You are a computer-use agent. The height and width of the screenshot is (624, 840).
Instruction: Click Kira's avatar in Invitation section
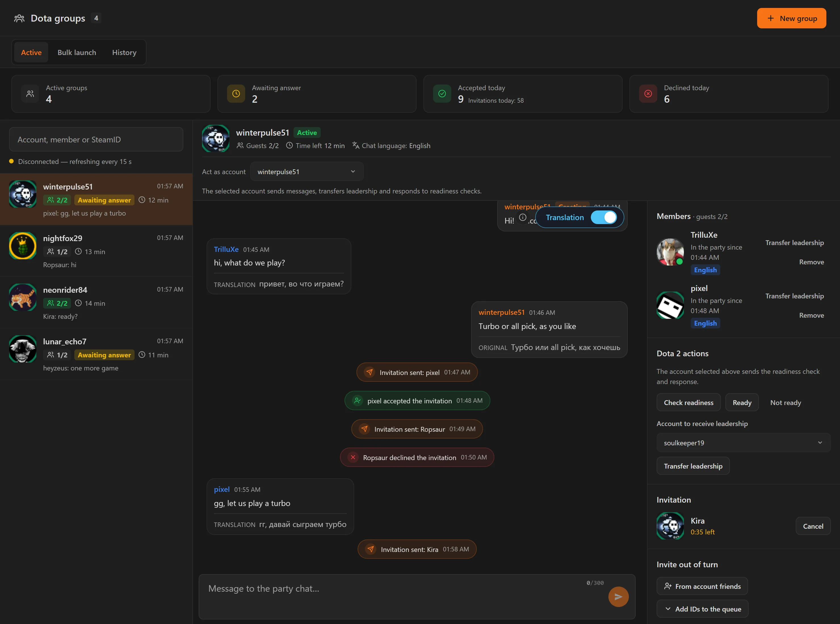[670, 526]
